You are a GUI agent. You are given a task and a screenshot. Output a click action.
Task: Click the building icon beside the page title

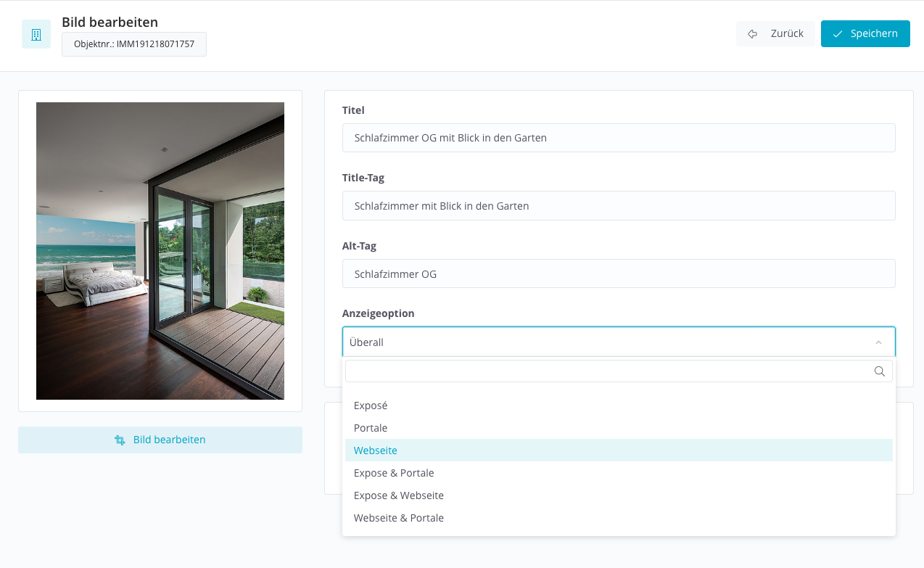(x=36, y=34)
